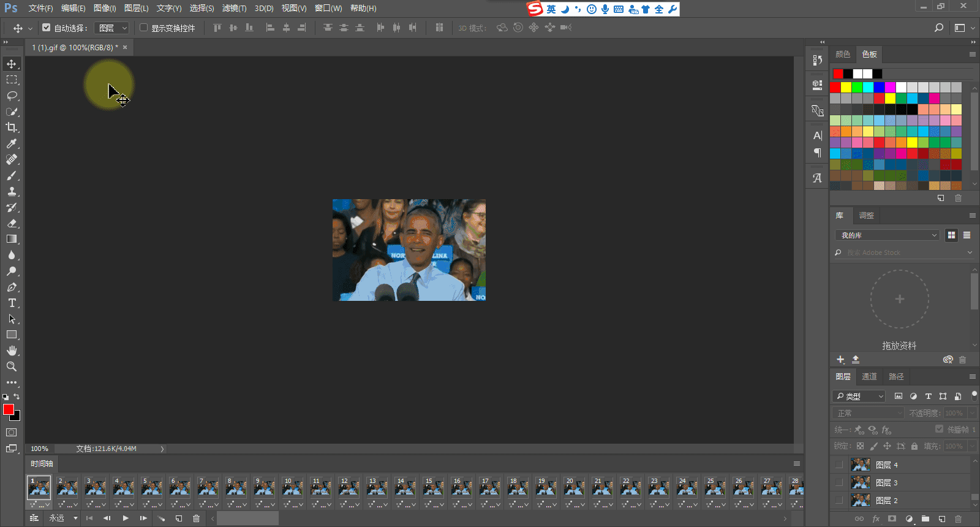Image resolution: width=980 pixels, height=527 pixels.
Task: Select the Crop tool
Action: [x=12, y=127]
